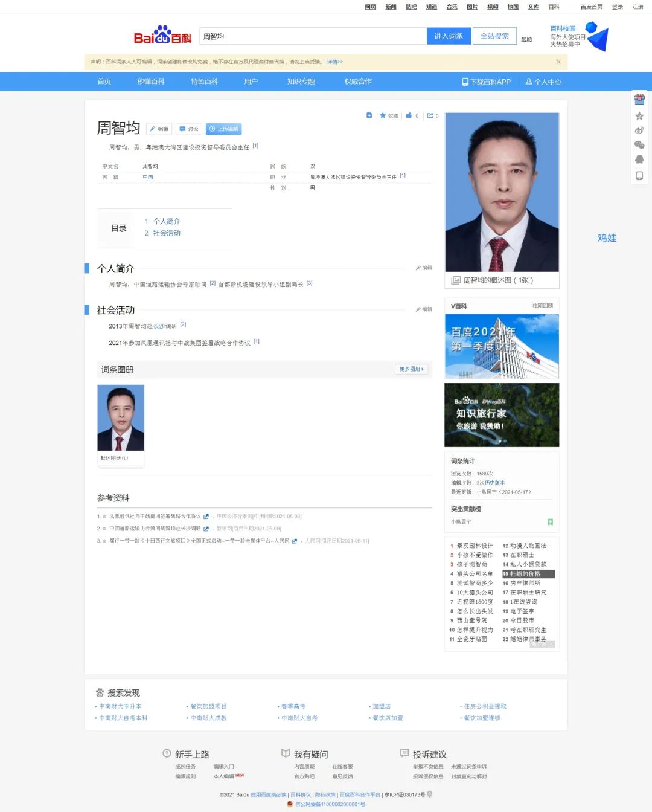Open the 知识专题 navigation tab
The width and height of the screenshot is (652, 812).
(x=301, y=82)
